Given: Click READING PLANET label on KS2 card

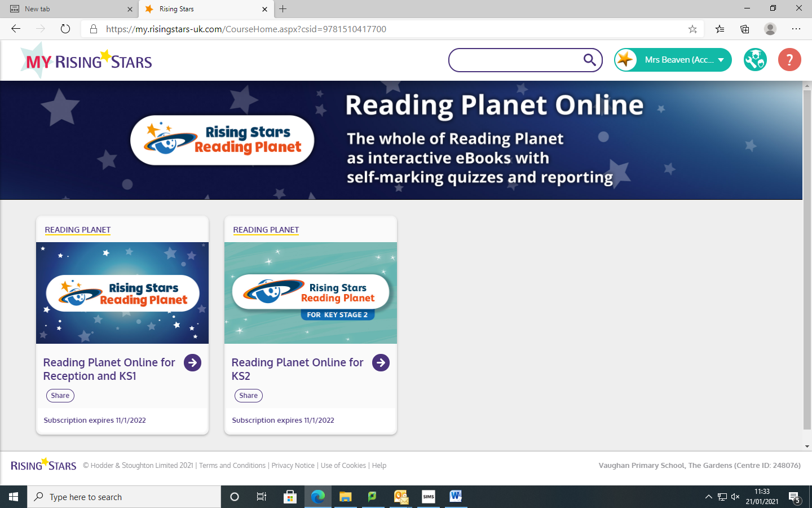Looking at the screenshot, I should 266,230.
